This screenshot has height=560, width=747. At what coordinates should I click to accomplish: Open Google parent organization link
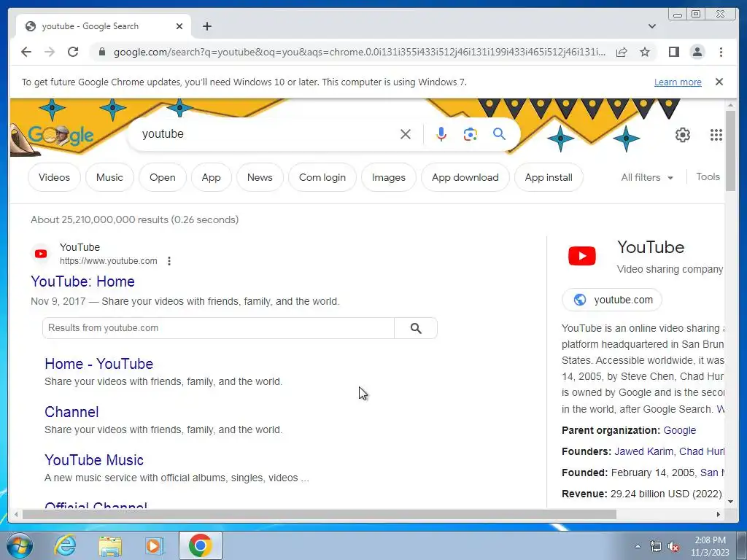click(679, 430)
